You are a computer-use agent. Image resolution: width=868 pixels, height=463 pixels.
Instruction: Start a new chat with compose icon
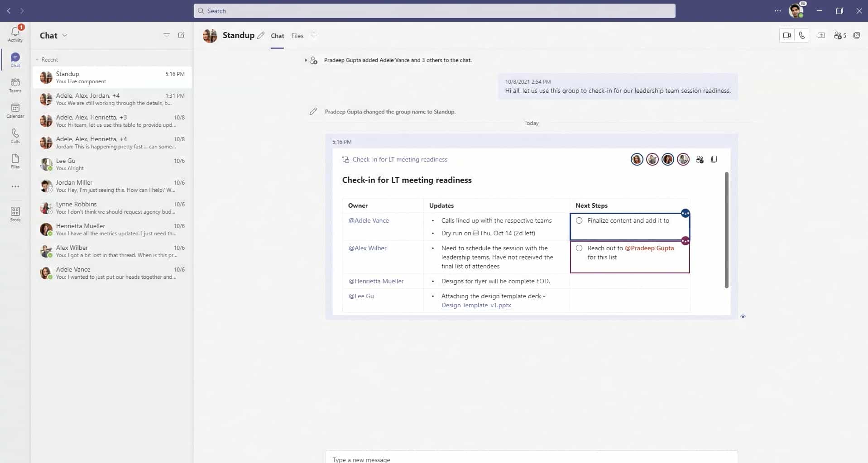pos(181,35)
